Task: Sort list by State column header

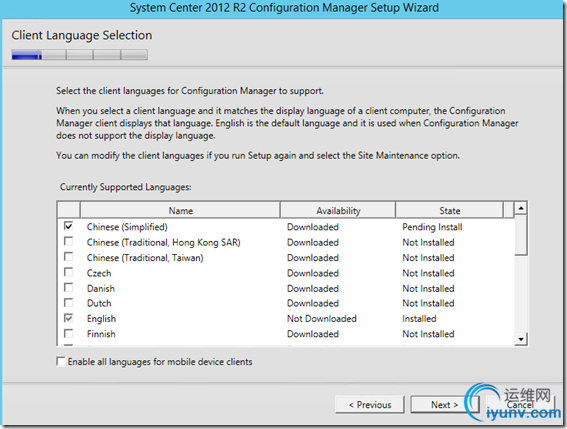Action: coord(449,210)
